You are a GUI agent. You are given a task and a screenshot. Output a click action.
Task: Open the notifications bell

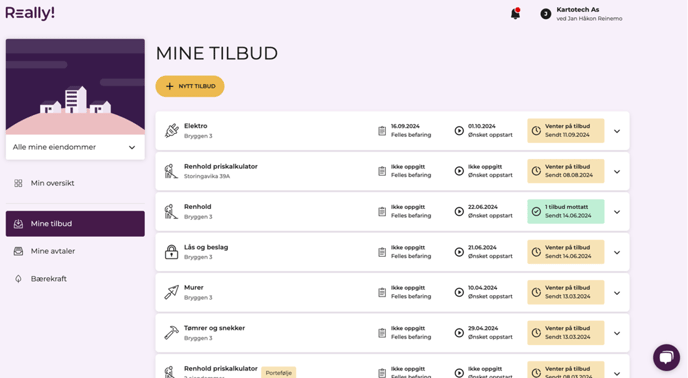(515, 14)
